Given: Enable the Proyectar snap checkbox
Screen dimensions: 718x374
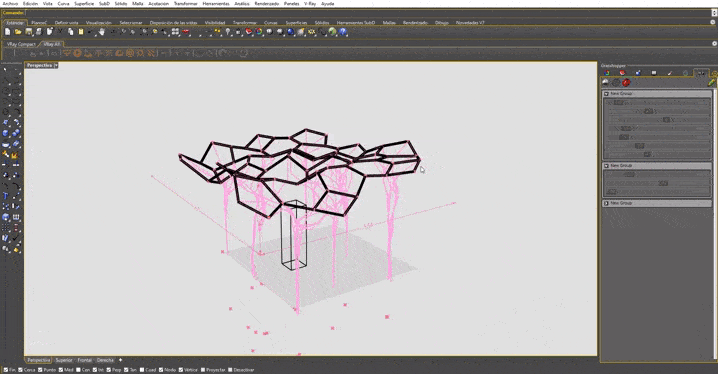Looking at the screenshot, I should coord(203,369).
